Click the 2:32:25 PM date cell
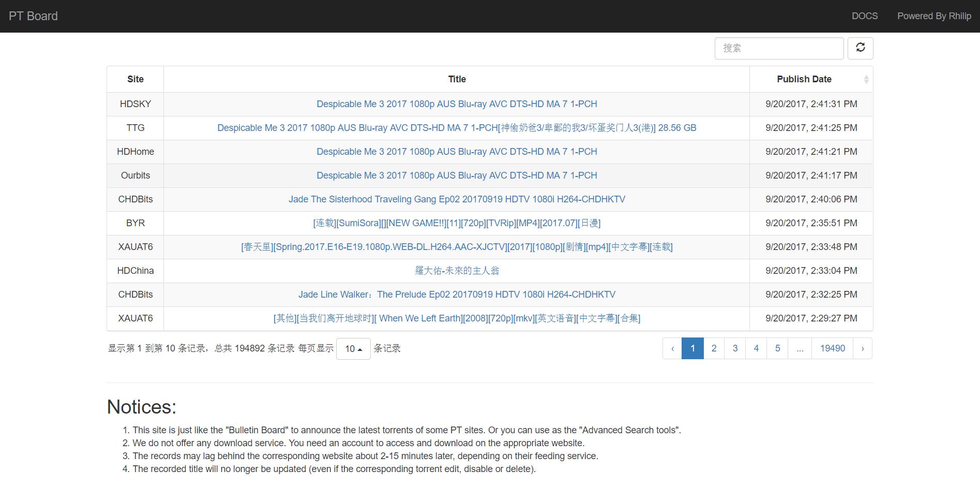The image size is (980, 485). point(811,295)
